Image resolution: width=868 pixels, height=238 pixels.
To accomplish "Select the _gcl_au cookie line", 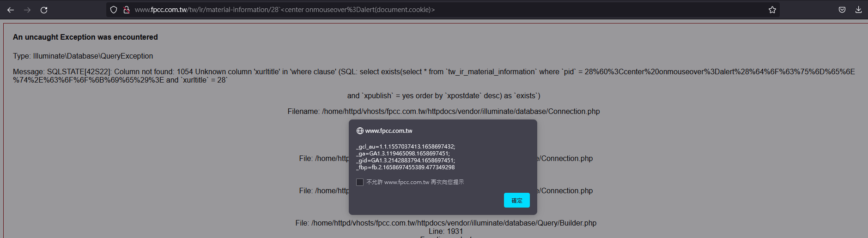I will [x=406, y=147].
